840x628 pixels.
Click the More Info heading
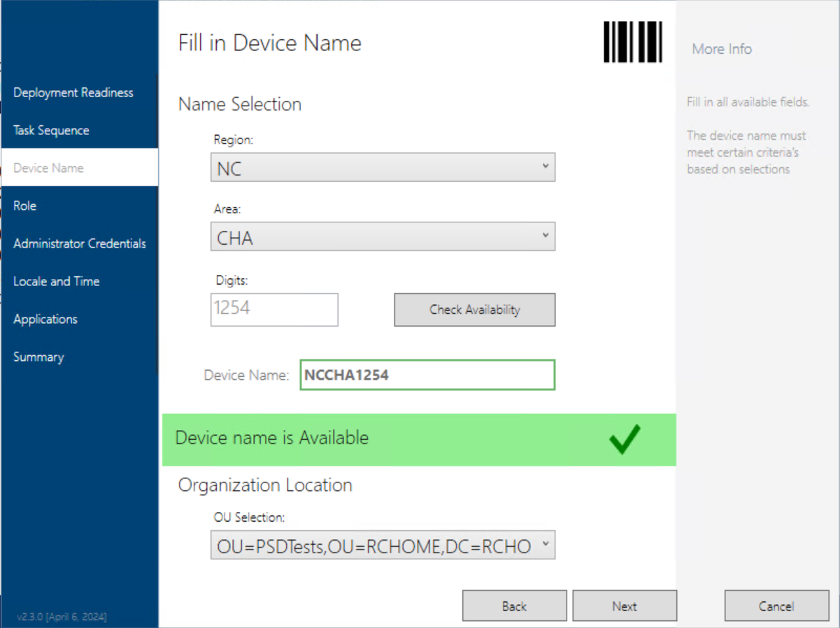pyautogui.click(x=722, y=49)
